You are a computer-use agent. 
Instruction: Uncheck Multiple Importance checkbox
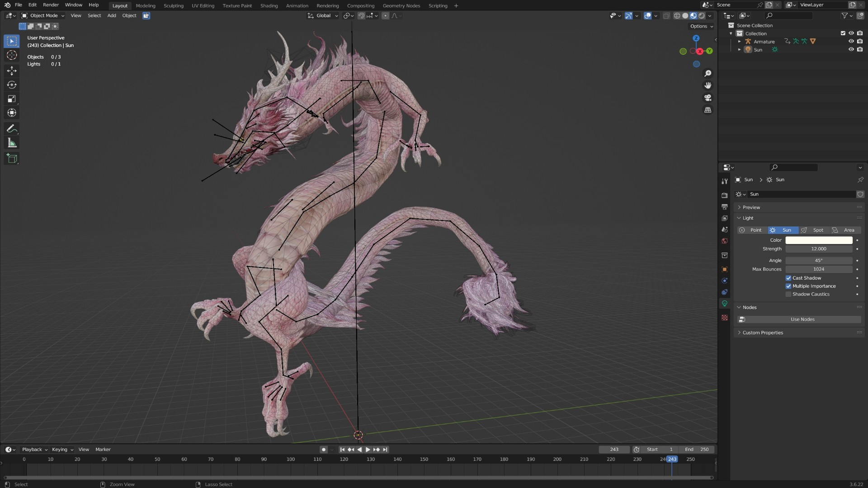coord(788,286)
